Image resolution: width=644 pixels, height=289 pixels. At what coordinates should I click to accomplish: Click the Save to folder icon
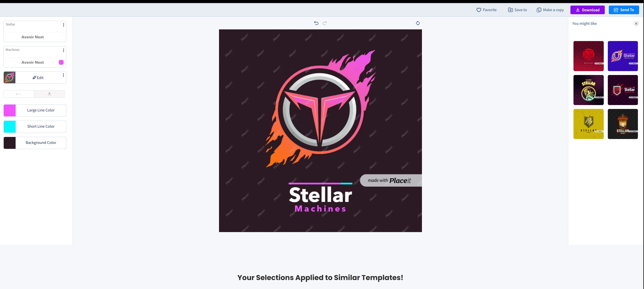(x=510, y=10)
